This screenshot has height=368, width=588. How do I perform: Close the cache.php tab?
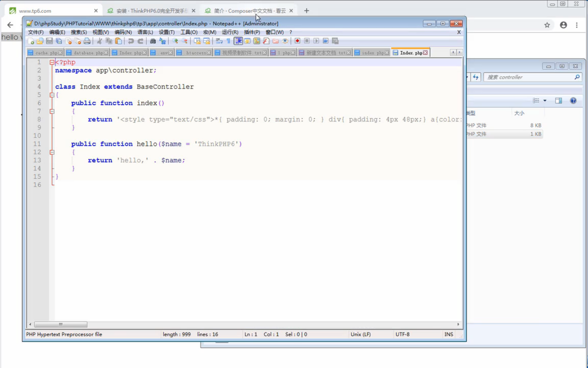click(x=60, y=53)
